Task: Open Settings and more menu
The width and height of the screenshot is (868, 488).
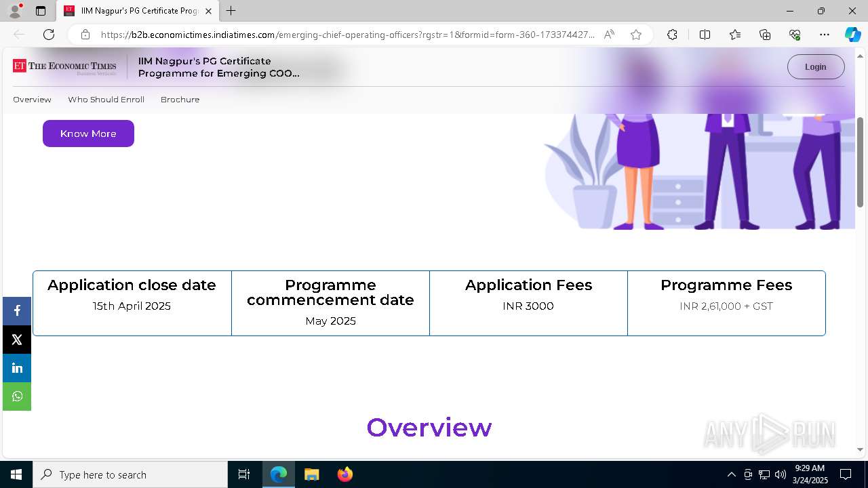Action: (825, 35)
